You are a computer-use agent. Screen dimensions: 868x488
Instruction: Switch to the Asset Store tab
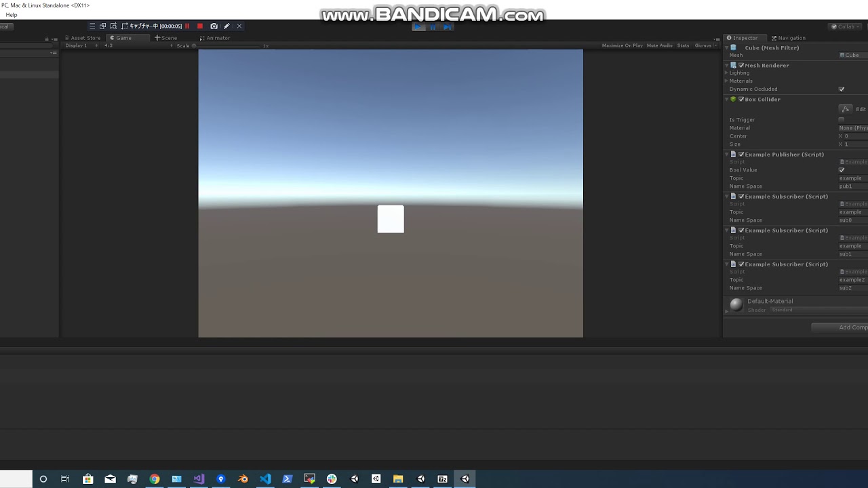tap(83, 38)
